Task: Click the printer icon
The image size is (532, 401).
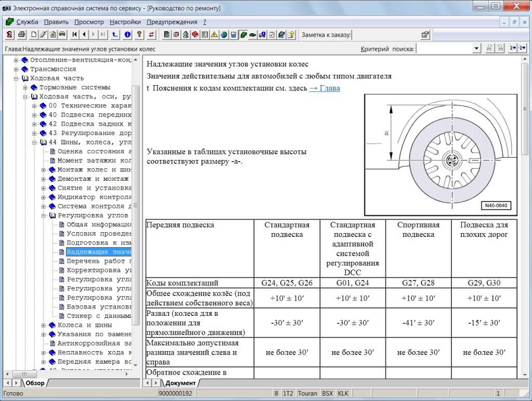Action: (x=22, y=34)
